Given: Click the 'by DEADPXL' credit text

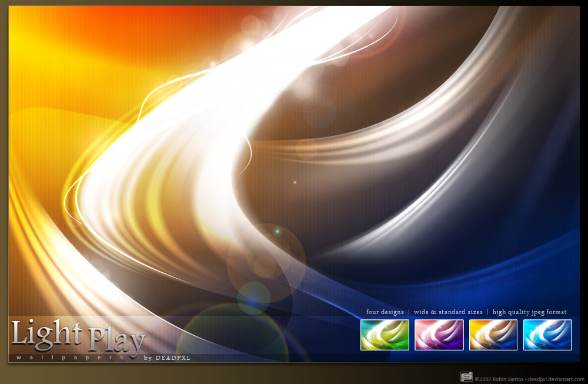Looking at the screenshot, I should click(167, 358).
